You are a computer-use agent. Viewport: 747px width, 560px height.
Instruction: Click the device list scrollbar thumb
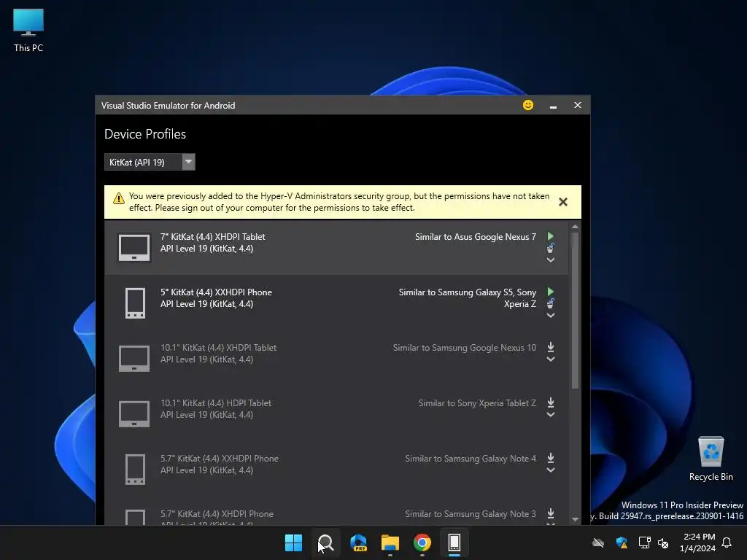click(575, 311)
